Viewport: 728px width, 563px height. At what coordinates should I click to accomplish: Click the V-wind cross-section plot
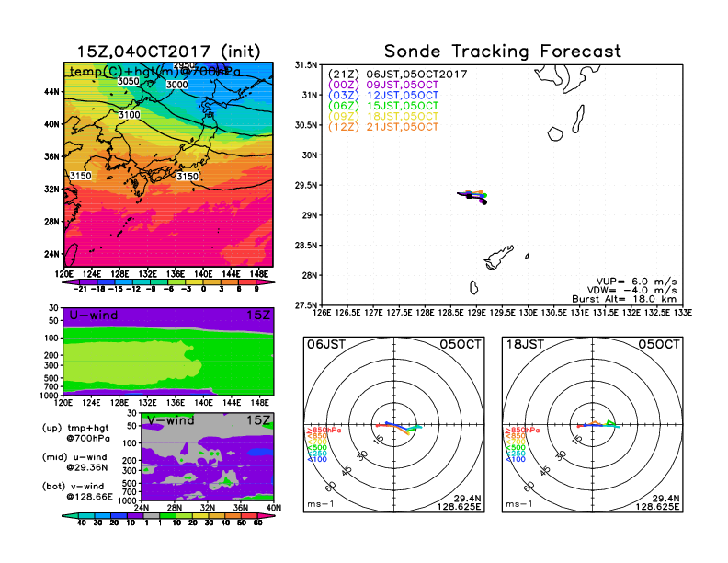207,457
